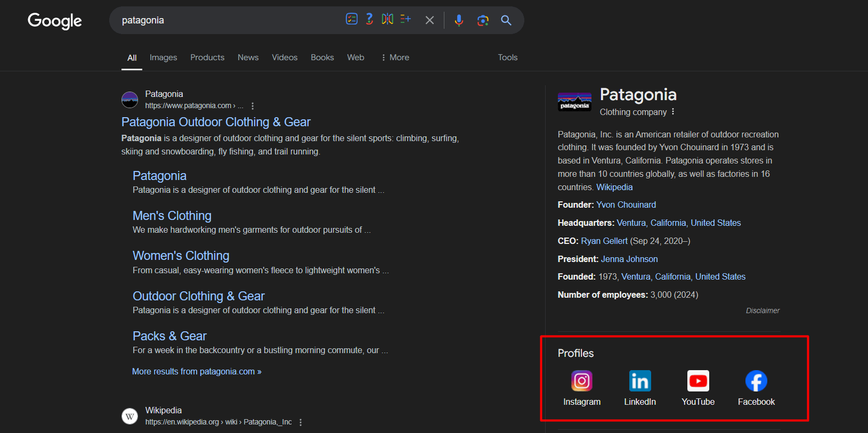Click the Founded row Ventura link
The height and width of the screenshot is (433, 868).
point(636,277)
